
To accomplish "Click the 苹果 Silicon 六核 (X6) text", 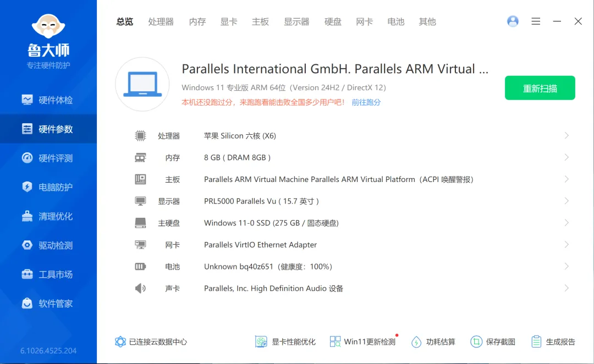I will 240,136.
